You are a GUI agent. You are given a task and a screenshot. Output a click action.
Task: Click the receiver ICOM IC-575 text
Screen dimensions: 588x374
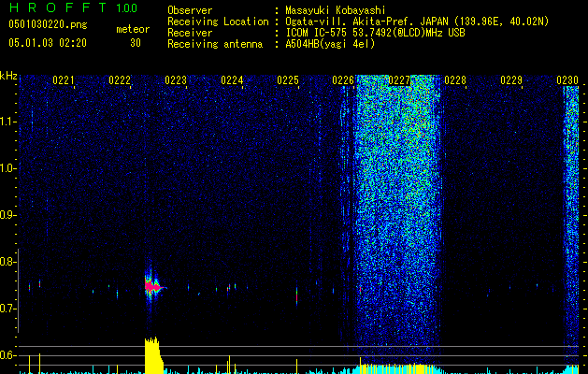(375, 33)
